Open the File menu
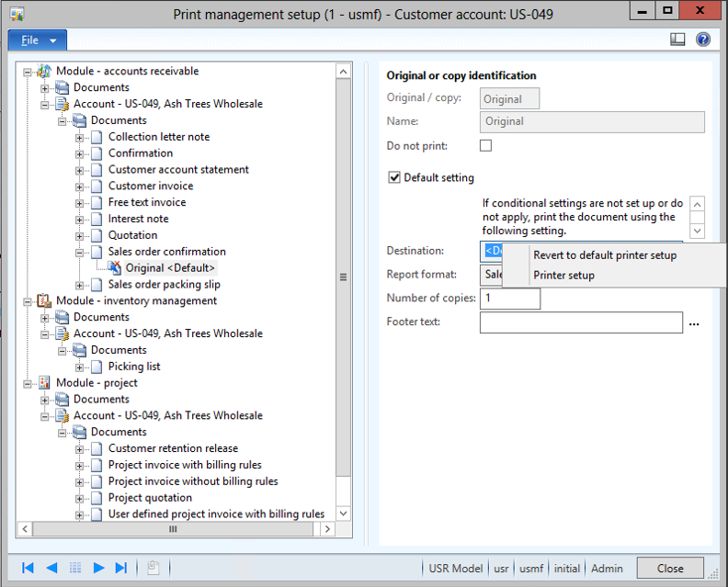 coord(37,40)
